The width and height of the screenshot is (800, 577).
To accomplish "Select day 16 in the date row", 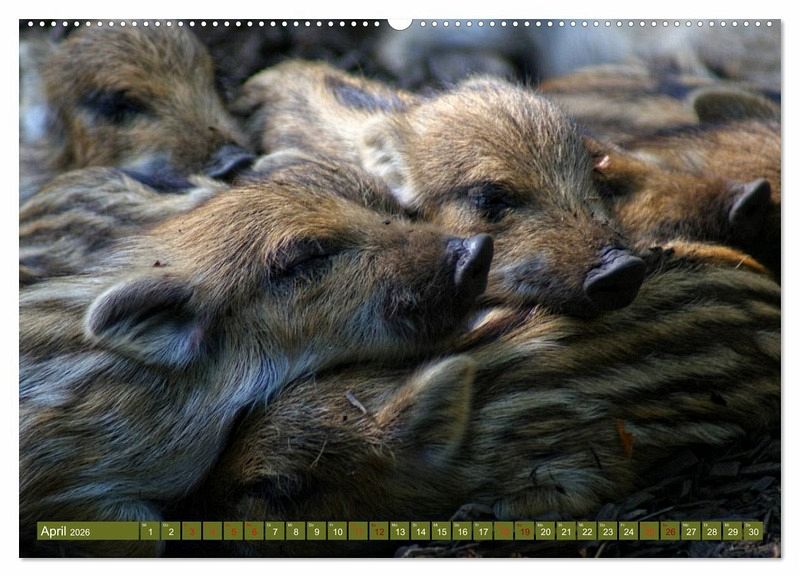I will tap(462, 531).
